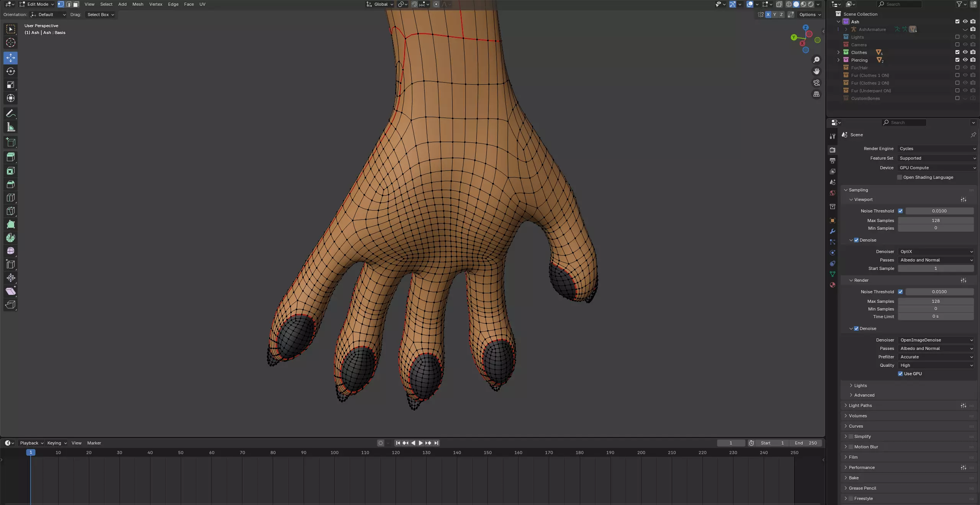This screenshot has height=505, width=980.
Task: Choose the Measure tool
Action: [x=11, y=127]
